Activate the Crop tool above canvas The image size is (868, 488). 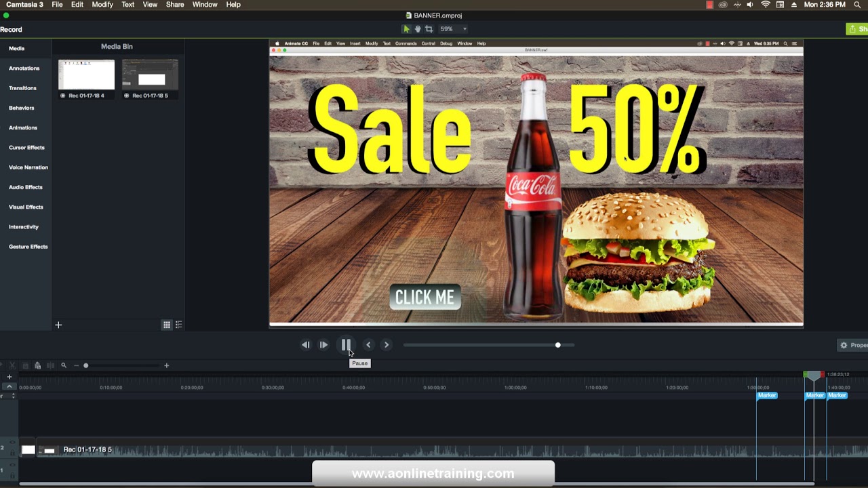(429, 29)
